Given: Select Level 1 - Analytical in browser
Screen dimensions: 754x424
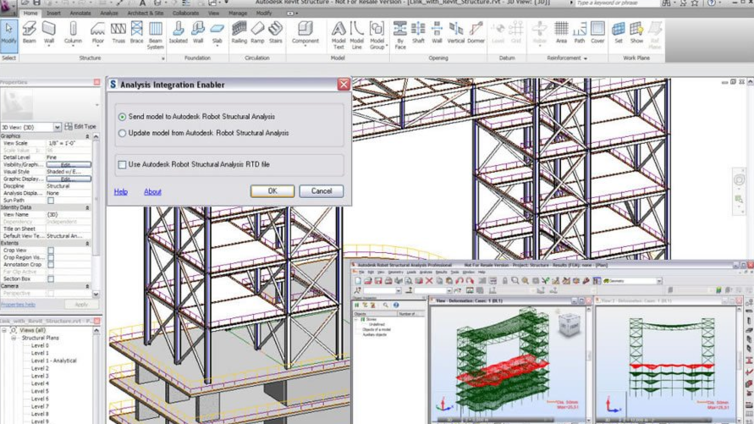Looking at the screenshot, I should 53,361.
